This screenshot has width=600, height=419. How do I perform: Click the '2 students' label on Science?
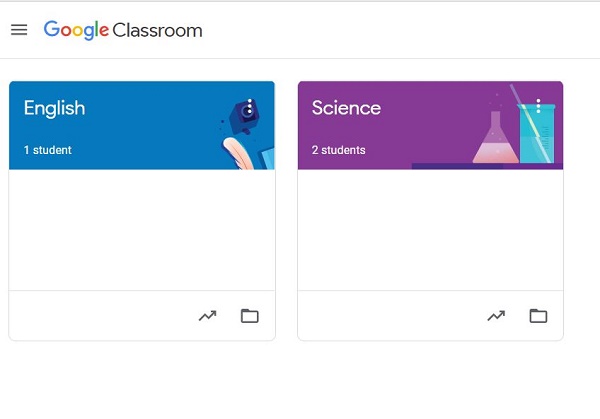pyautogui.click(x=338, y=150)
